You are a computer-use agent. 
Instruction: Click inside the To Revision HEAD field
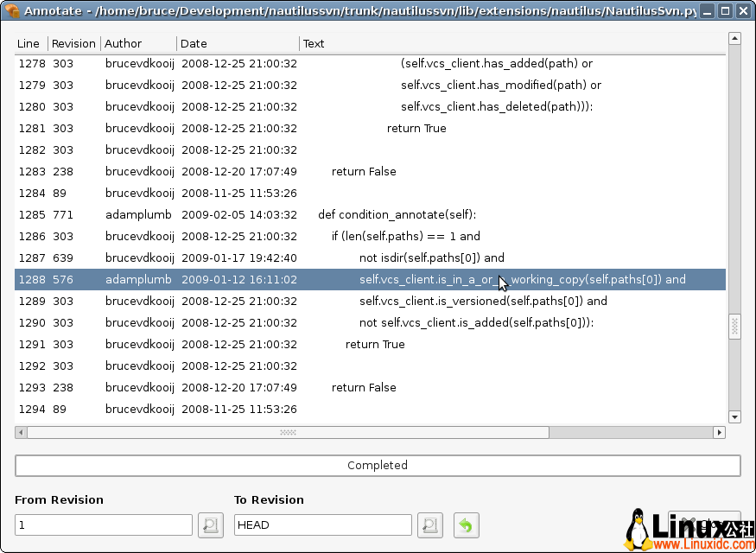pyautogui.click(x=322, y=524)
